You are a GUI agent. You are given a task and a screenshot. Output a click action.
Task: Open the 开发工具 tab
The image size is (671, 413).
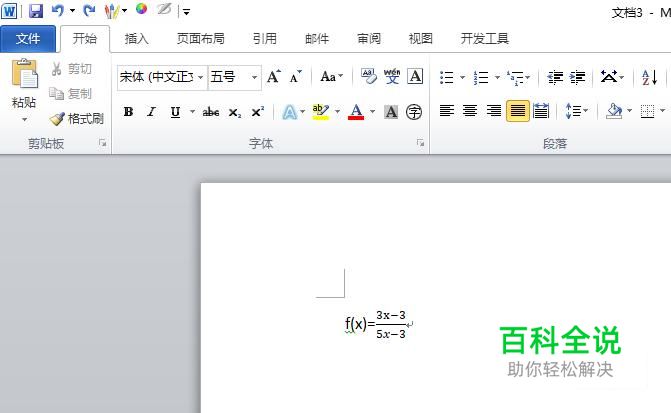click(x=484, y=39)
